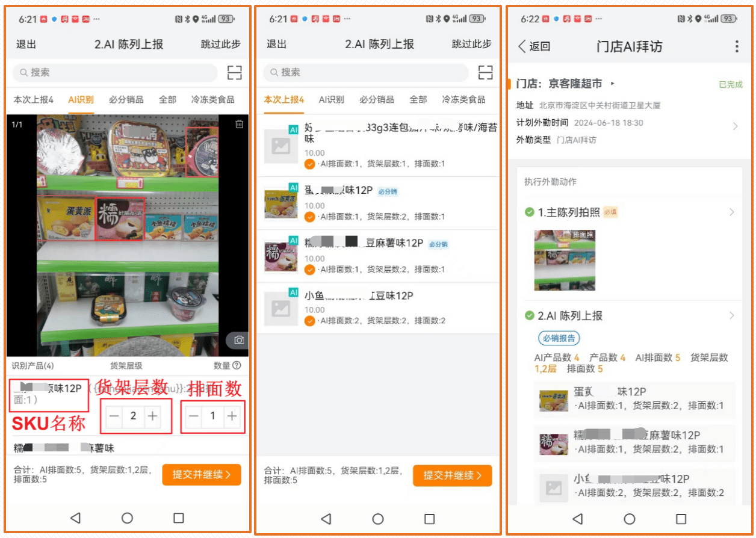756x538 pixels.
Task: Open the help icon beside 数量
Action: 237,365
